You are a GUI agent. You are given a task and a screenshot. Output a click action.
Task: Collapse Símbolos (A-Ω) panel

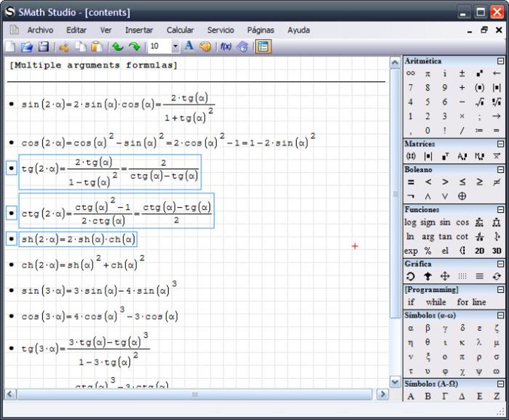(501, 384)
